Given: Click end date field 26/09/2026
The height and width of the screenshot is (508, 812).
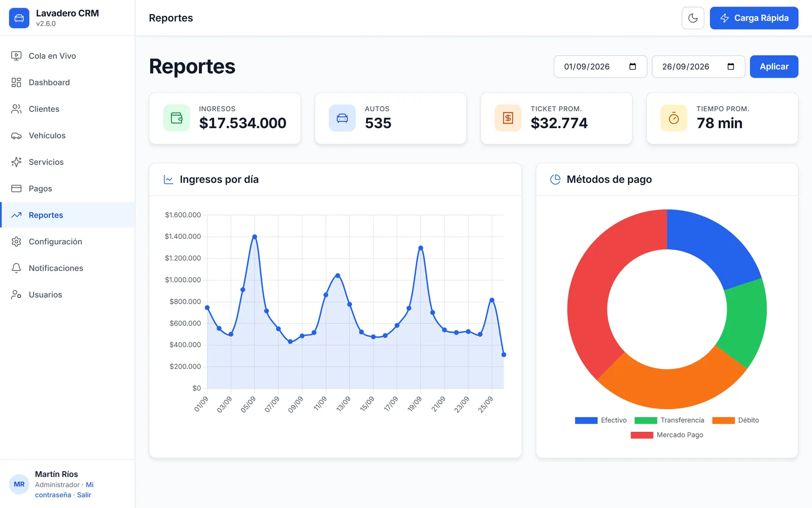Looking at the screenshot, I should (x=698, y=67).
